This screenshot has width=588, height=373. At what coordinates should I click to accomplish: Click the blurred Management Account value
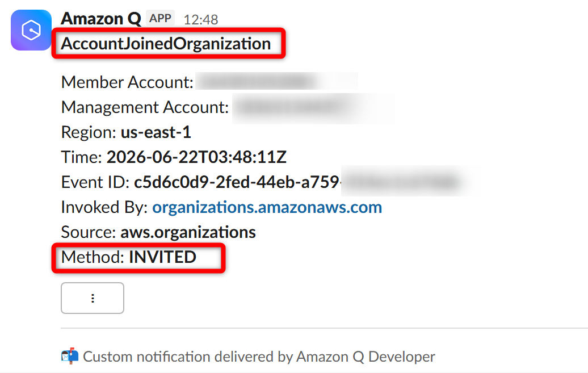313,108
